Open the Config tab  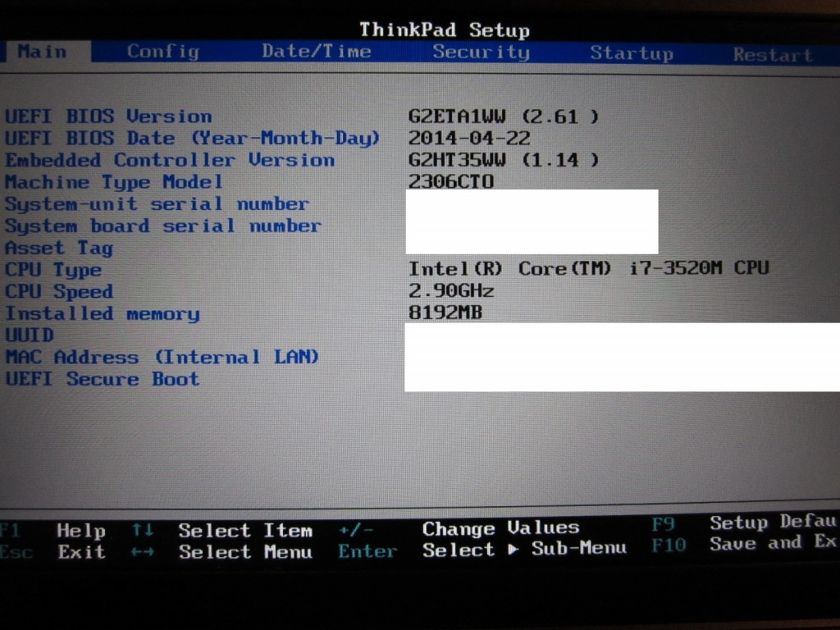coord(163,52)
